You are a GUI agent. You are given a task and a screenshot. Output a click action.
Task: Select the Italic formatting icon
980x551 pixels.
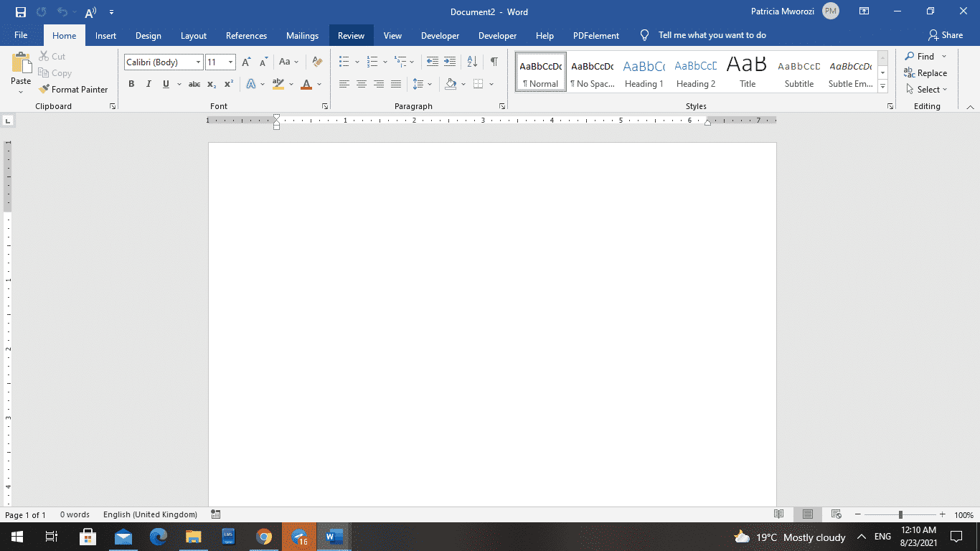(149, 84)
